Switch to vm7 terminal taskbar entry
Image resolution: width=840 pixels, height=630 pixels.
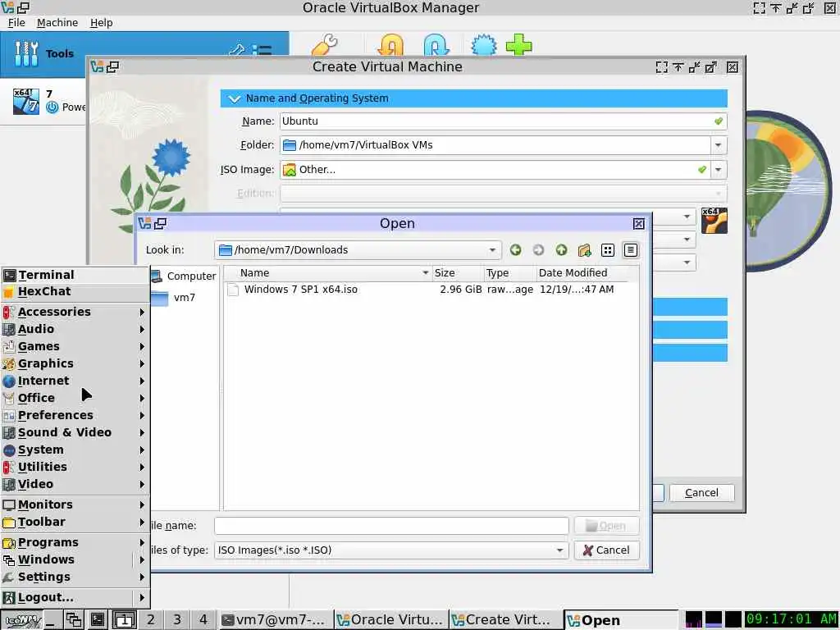click(x=276, y=620)
